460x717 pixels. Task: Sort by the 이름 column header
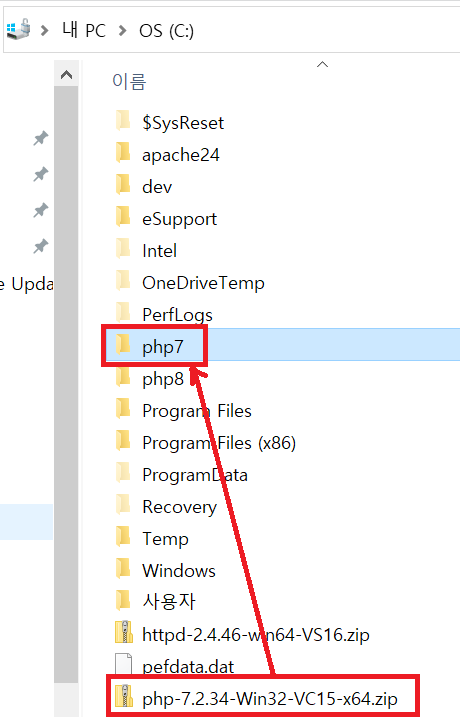pos(129,82)
